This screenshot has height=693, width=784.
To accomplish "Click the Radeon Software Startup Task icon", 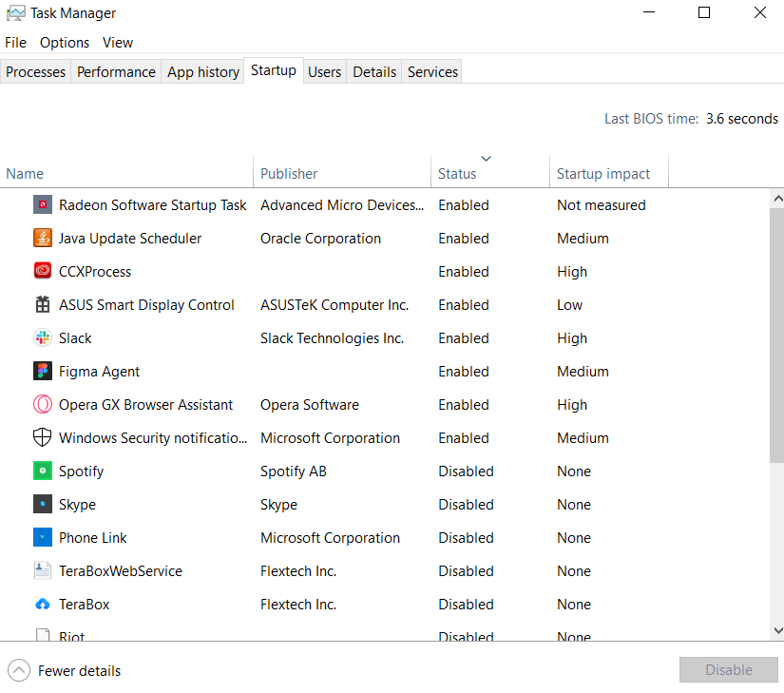I will point(43,205).
